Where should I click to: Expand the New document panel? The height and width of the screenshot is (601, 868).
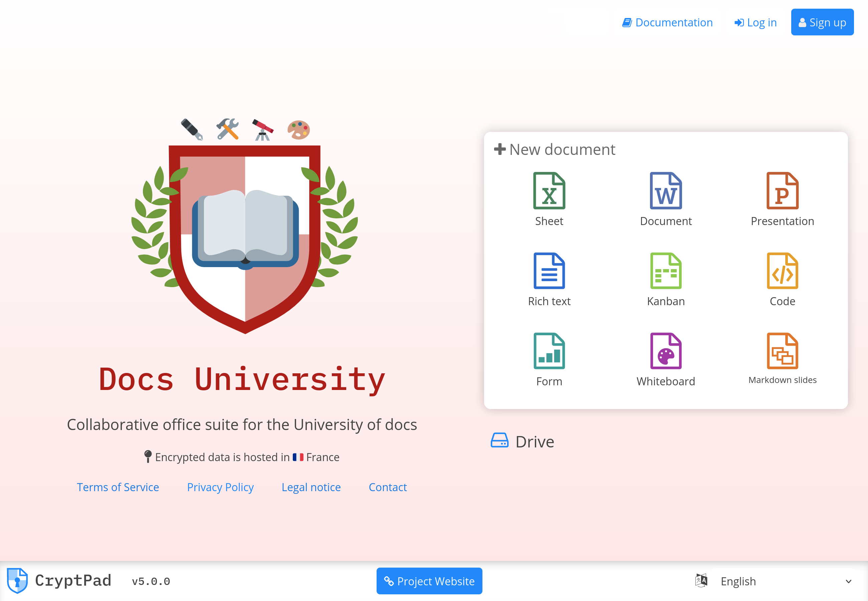point(554,149)
